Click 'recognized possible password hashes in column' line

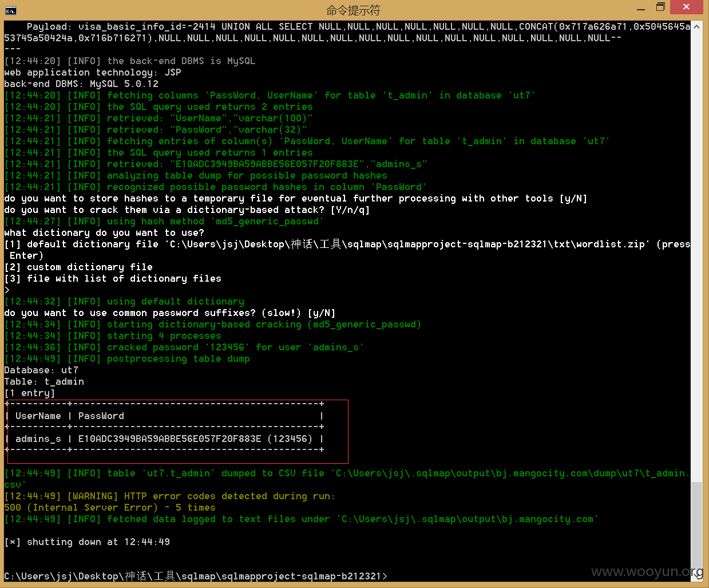(216, 187)
